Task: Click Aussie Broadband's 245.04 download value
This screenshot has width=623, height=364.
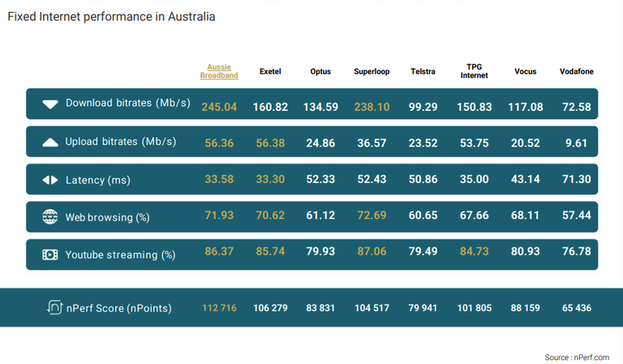Action: (x=219, y=105)
